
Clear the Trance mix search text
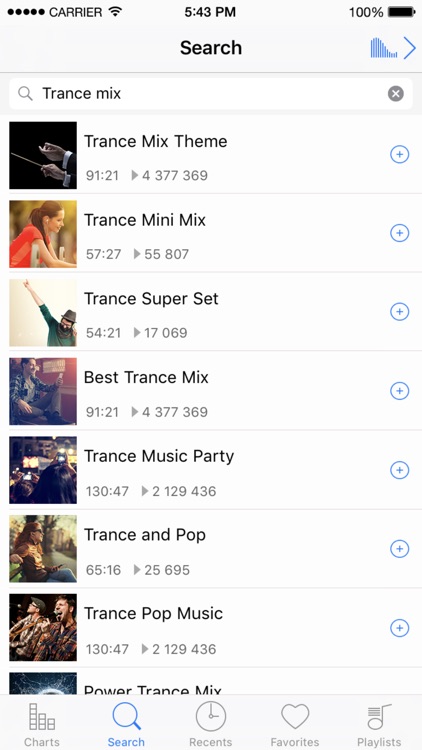[x=396, y=94]
